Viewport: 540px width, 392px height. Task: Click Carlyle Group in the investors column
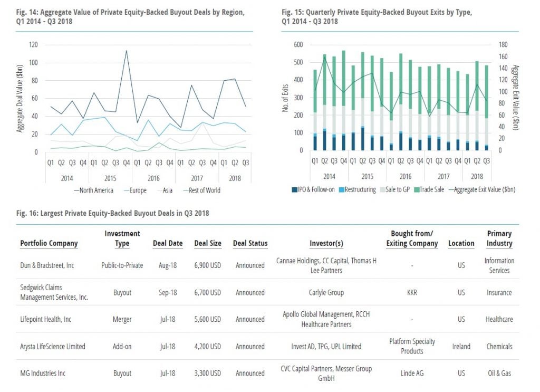pyautogui.click(x=326, y=293)
